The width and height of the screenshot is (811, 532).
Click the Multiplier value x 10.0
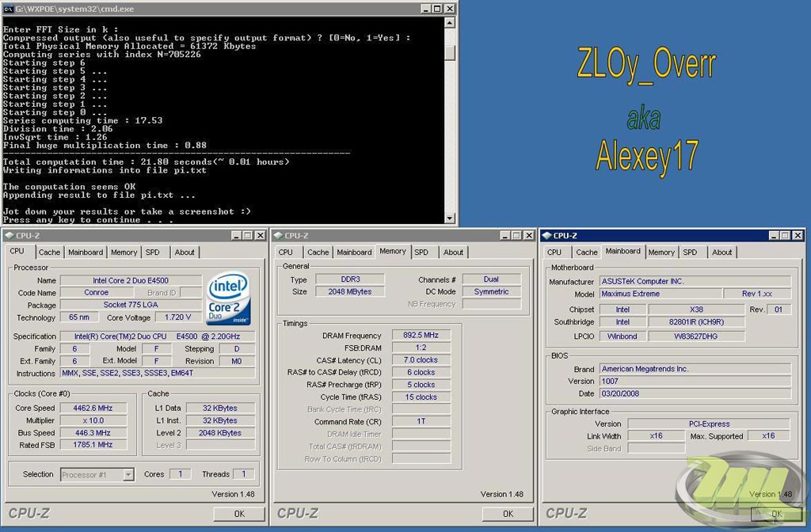coord(93,420)
